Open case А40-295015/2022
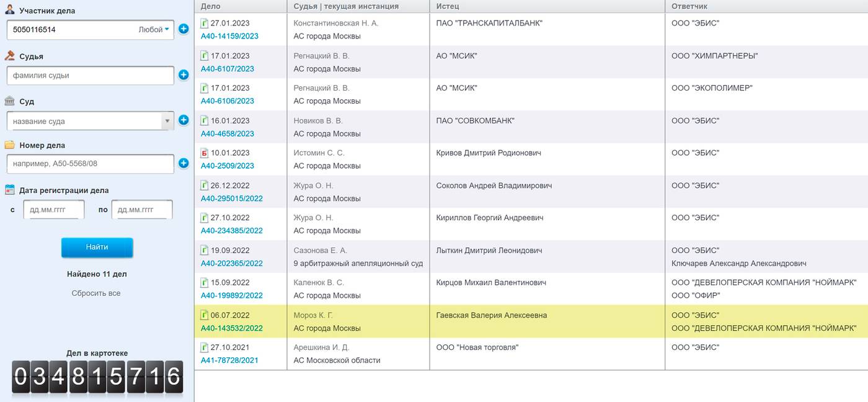Viewport: 868px width, 402px height. tap(232, 199)
